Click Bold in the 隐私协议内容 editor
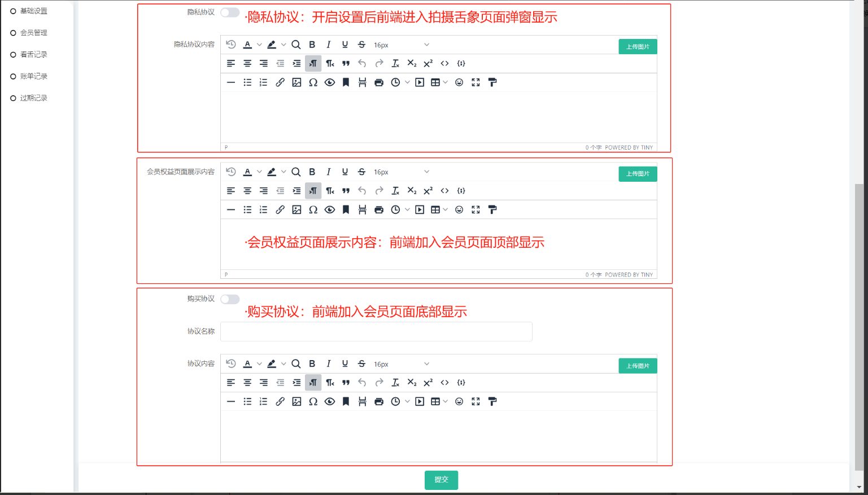The width and height of the screenshot is (868, 495). 312,45
